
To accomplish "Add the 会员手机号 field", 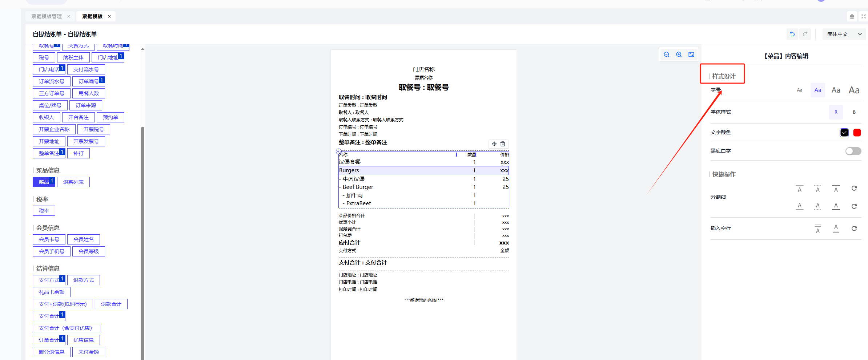I will pos(52,251).
